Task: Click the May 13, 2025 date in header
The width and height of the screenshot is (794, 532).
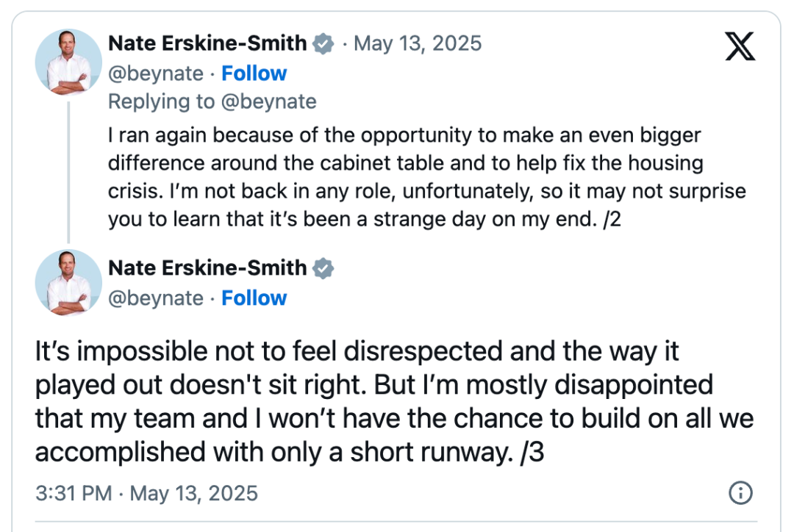Action: tap(418, 43)
